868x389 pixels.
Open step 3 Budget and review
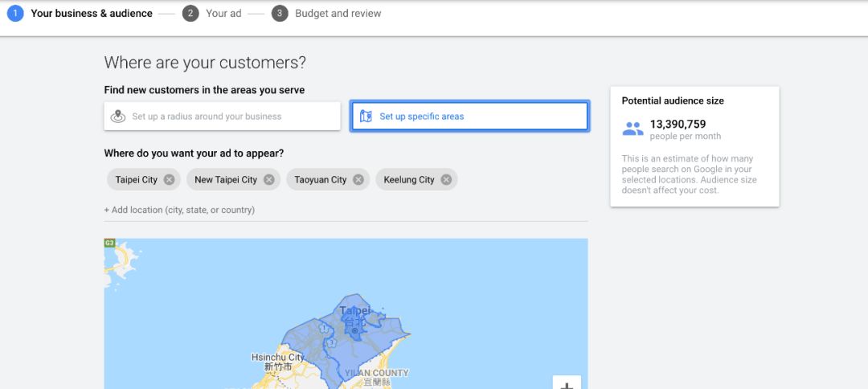click(326, 14)
